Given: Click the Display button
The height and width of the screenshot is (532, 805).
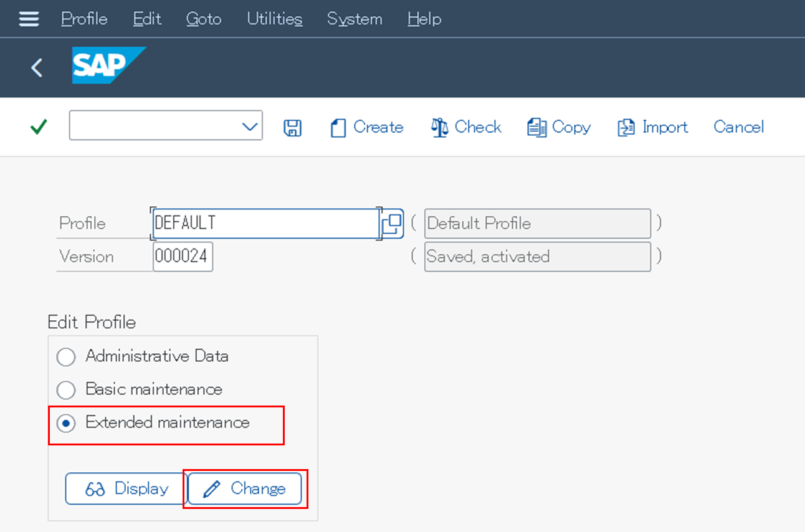Looking at the screenshot, I should 126,489.
